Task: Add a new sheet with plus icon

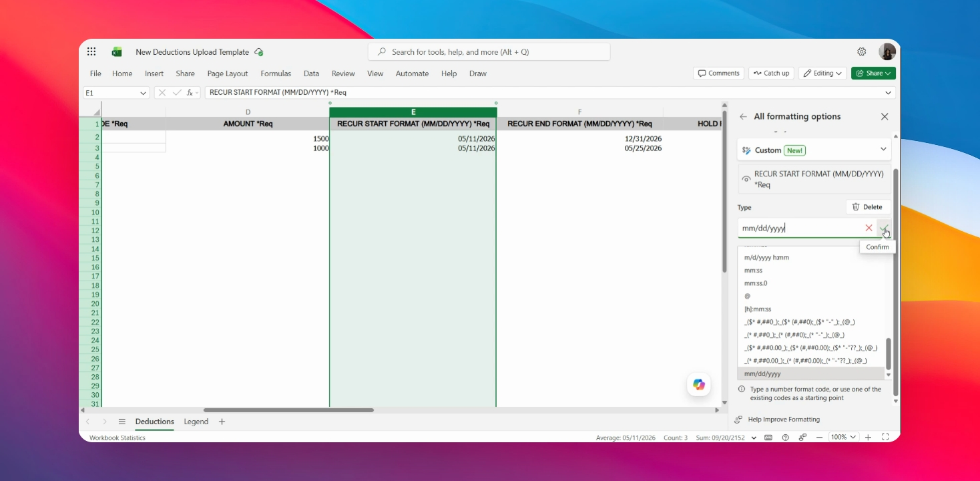Action: pyautogui.click(x=222, y=422)
